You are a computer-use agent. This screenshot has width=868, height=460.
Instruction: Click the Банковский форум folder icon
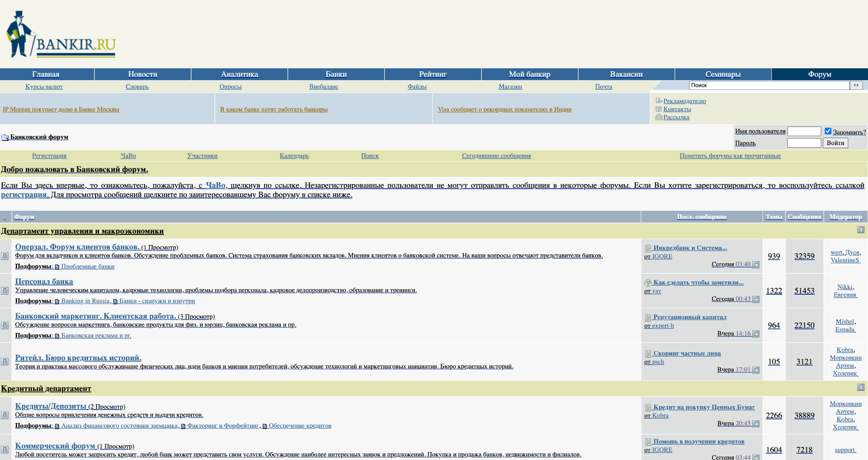[5, 137]
